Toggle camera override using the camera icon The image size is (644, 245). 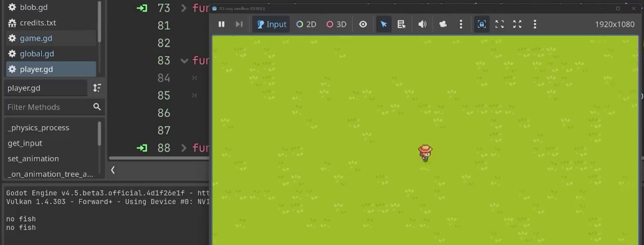coord(443,24)
